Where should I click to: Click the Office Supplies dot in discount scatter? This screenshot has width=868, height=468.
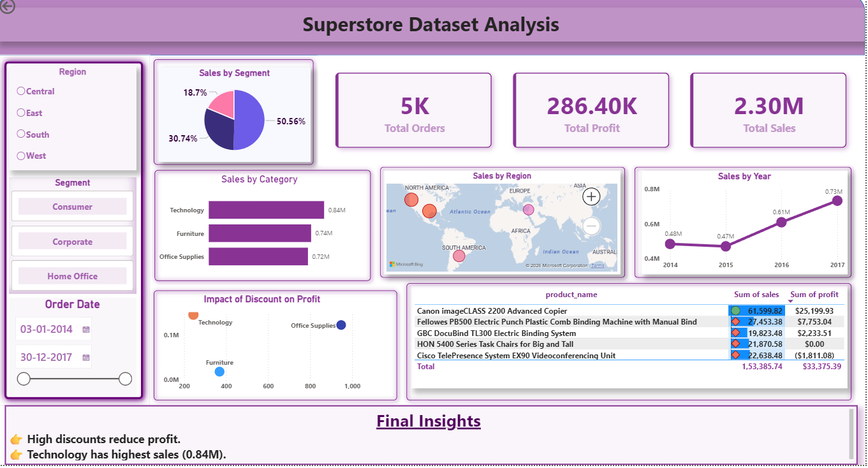(341, 325)
